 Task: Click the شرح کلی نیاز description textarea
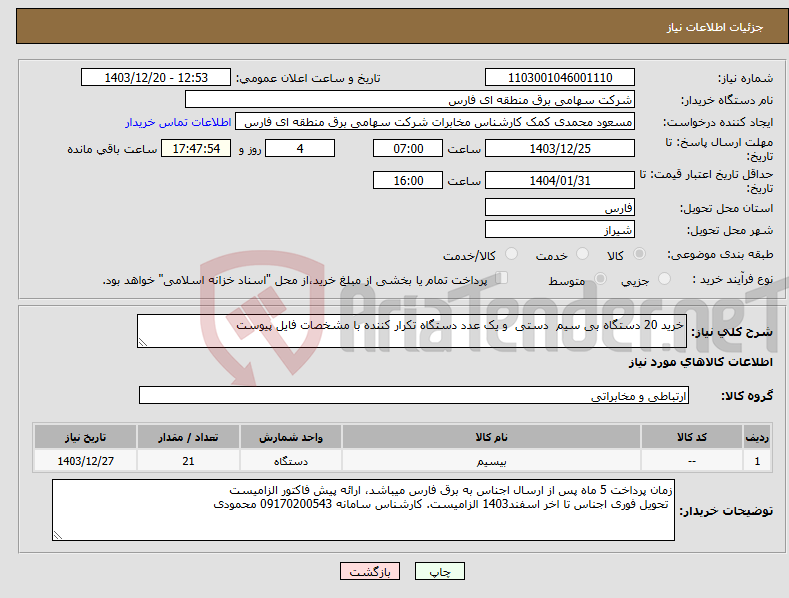click(412, 331)
